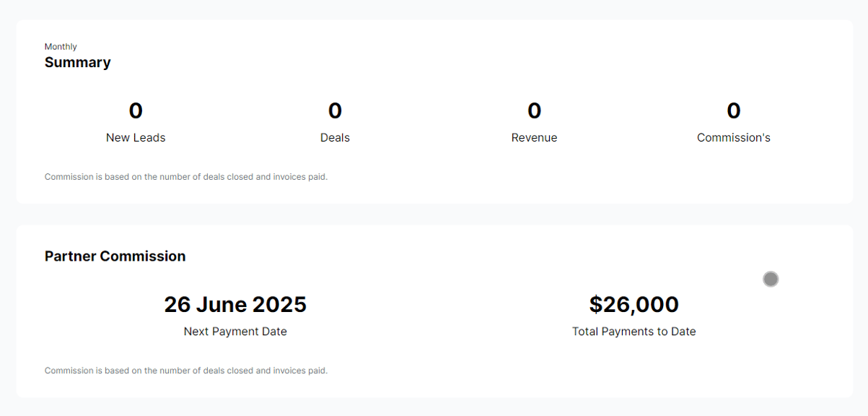Click the Revenue amount value
The image size is (868, 416).
[534, 110]
